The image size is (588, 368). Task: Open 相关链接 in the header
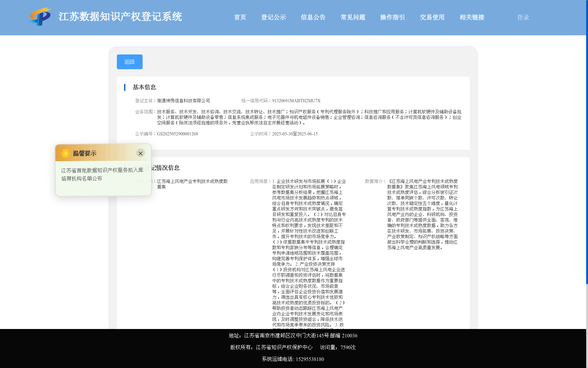tap(472, 17)
